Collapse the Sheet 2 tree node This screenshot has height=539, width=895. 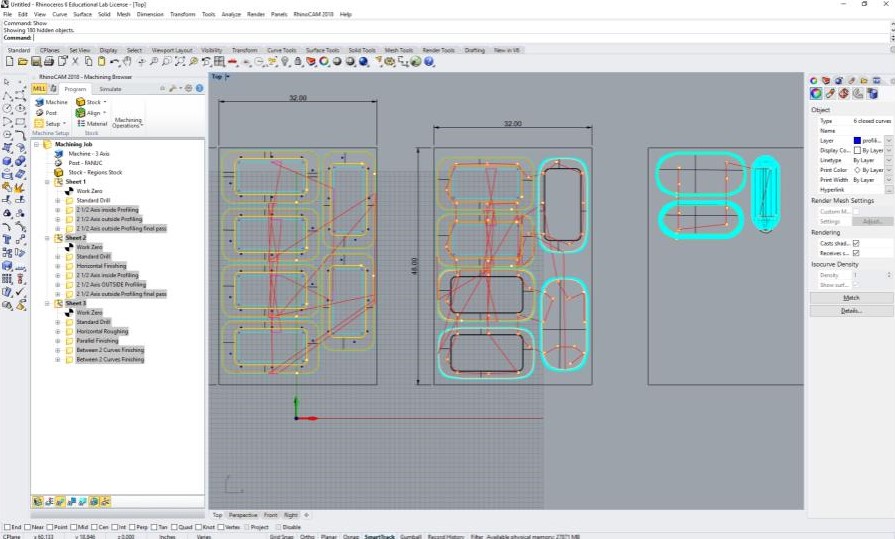(x=47, y=238)
